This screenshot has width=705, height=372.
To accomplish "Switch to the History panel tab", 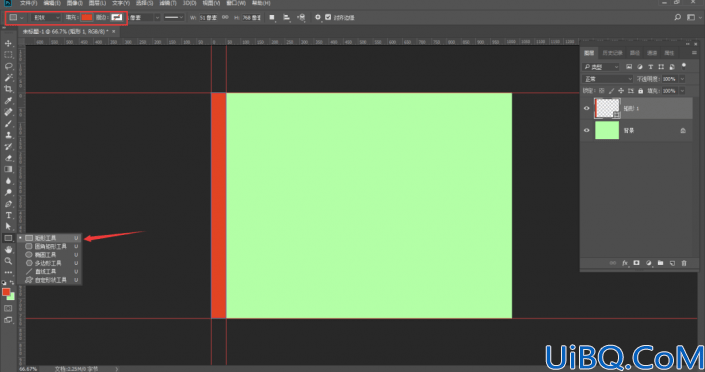I will point(612,53).
